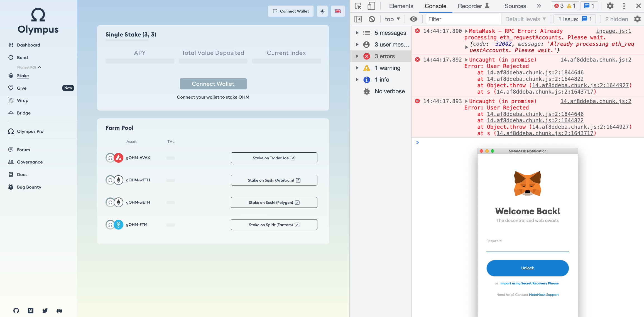644x317 pixels.
Task: Select the Bridge icon in the sidebar
Action: click(x=11, y=113)
